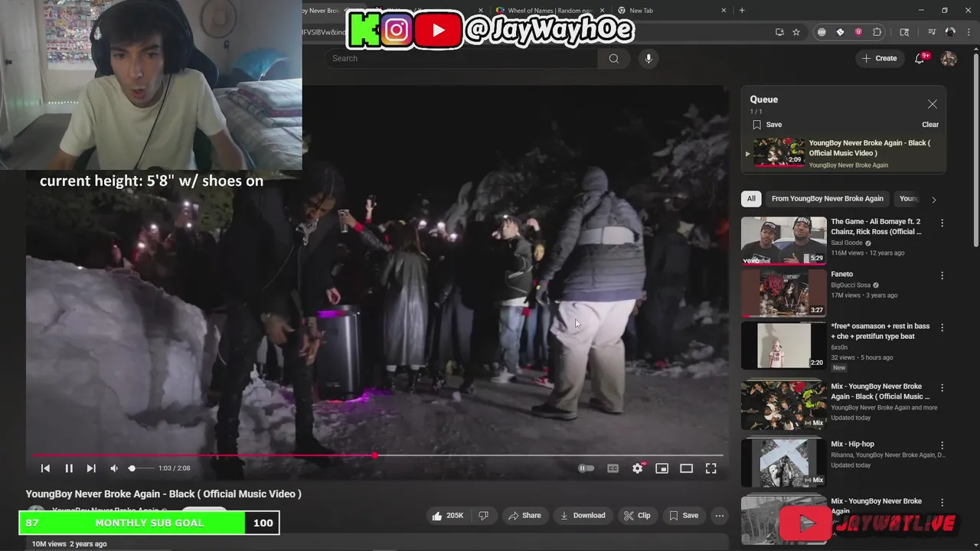This screenshot has height=551, width=980.
Task: Create a clip of the video
Action: pos(636,516)
